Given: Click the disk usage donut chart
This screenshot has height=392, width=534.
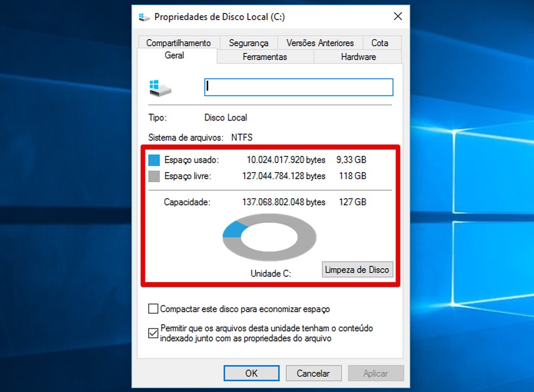Looking at the screenshot, I should pyautogui.click(x=269, y=237).
